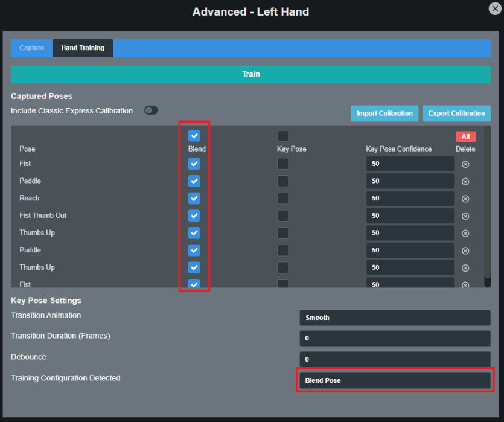Select the Hand Training tab
504x422 pixels.
pos(83,48)
